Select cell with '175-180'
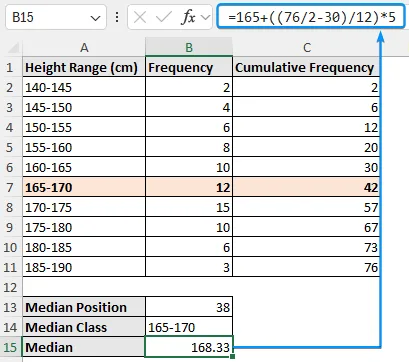The image size is (409, 362). (x=84, y=227)
